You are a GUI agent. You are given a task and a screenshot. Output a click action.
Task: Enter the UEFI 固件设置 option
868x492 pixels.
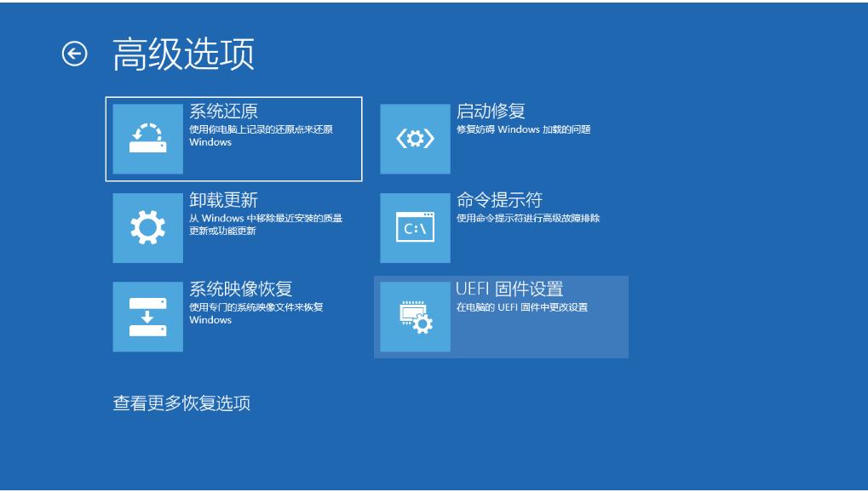503,317
